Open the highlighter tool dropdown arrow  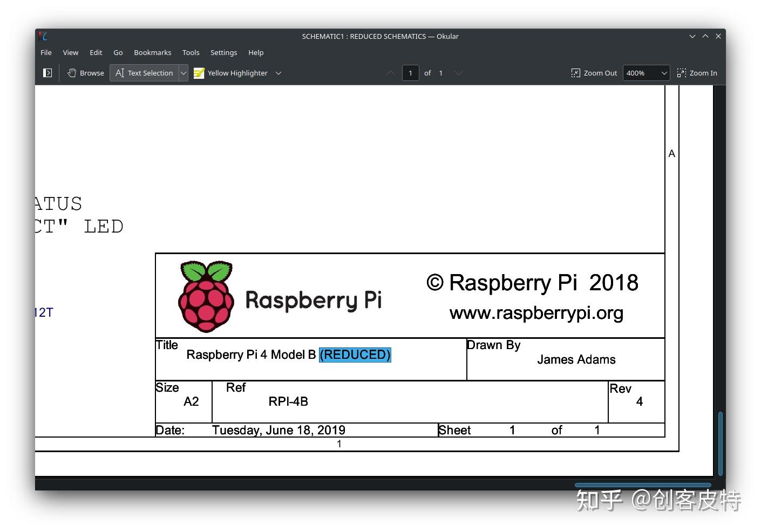(278, 73)
